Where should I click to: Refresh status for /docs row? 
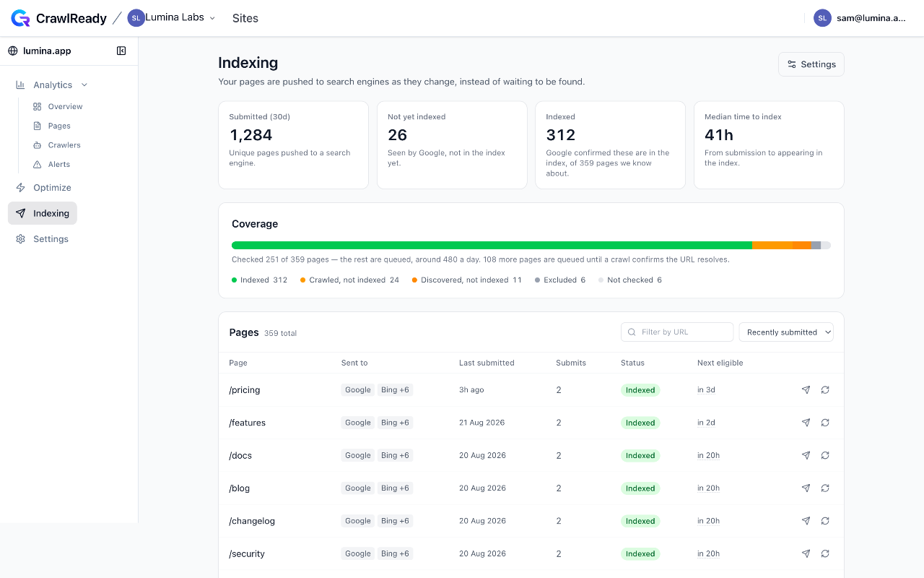(x=825, y=455)
